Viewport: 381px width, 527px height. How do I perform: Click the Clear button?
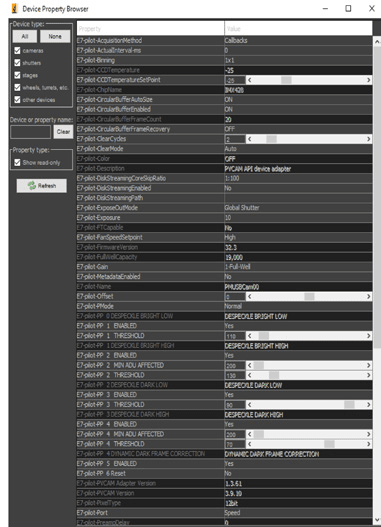click(63, 132)
